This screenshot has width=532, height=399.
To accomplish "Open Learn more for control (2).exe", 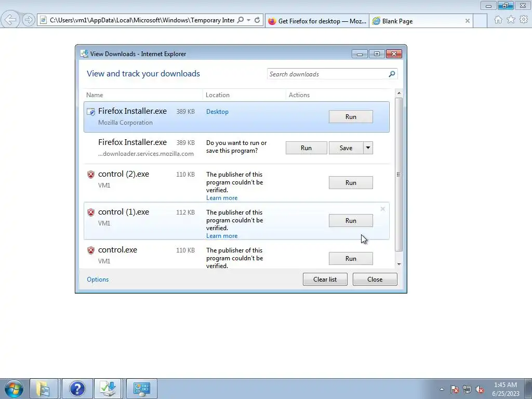I will [x=221, y=198].
